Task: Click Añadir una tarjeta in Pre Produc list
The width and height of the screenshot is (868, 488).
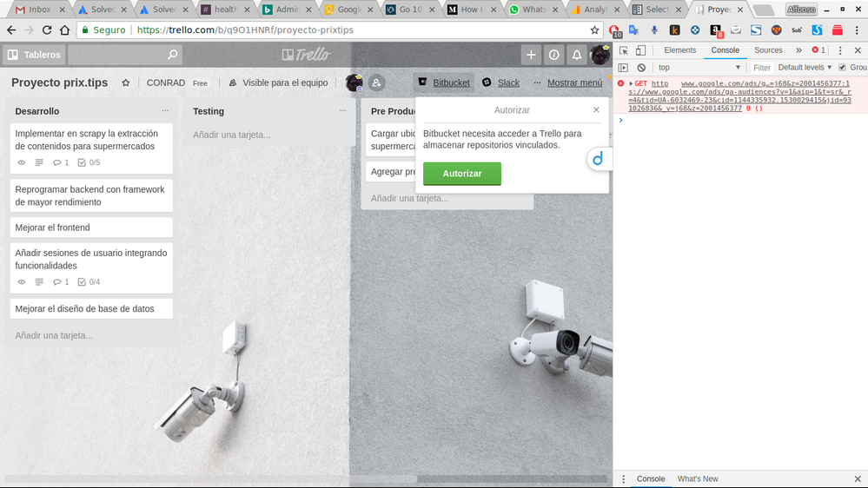Action: pyautogui.click(x=409, y=198)
